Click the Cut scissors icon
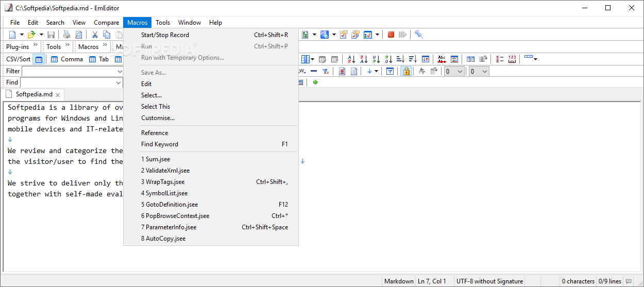The width and height of the screenshot is (644, 287). [95, 35]
